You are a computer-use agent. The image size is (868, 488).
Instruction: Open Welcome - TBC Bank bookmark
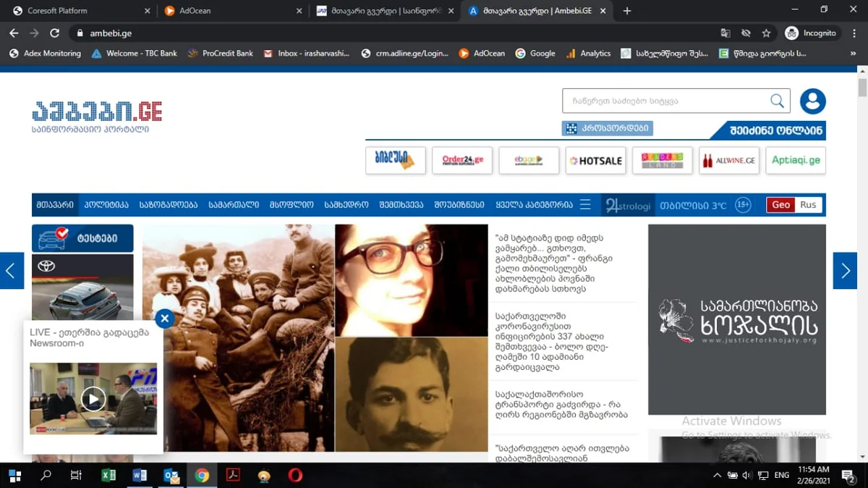[134, 54]
